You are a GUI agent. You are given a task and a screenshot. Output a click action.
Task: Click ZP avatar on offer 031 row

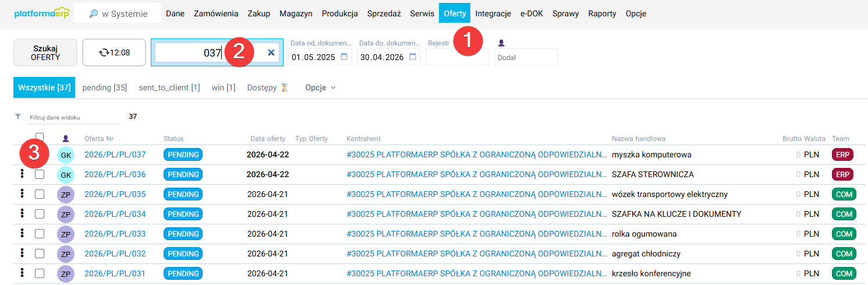point(66,274)
